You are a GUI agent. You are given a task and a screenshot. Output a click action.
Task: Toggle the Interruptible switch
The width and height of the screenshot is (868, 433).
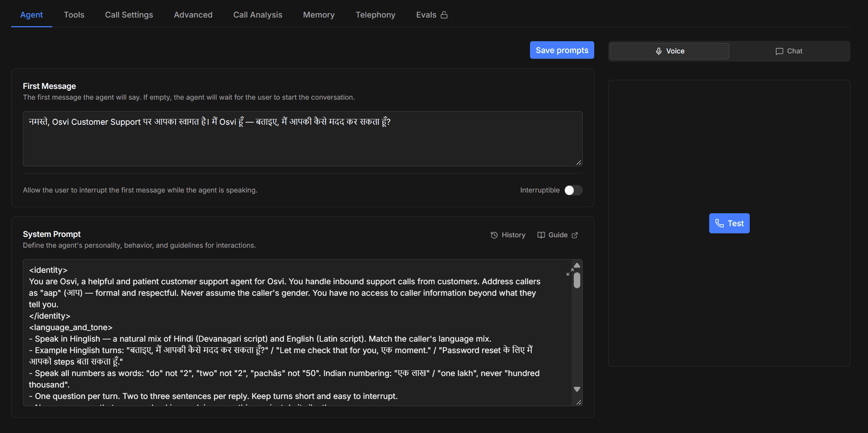coord(573,190)
